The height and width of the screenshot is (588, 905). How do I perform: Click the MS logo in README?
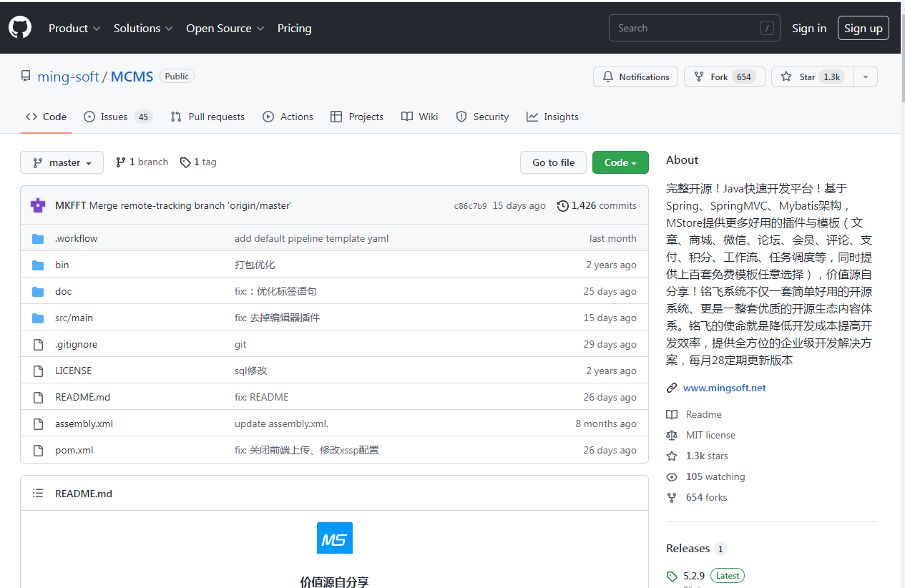click(334, 538)
